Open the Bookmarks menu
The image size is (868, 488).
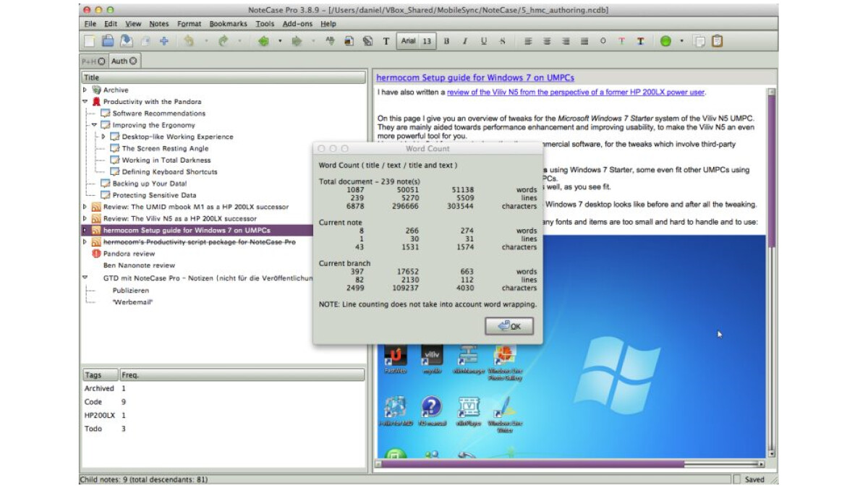coord(227,24)
